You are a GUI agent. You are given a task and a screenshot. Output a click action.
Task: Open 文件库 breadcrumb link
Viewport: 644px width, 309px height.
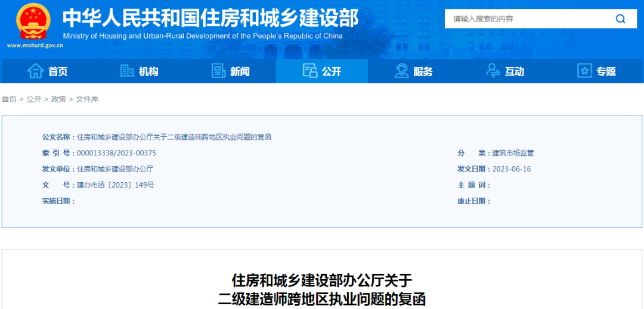coord(87,99)
